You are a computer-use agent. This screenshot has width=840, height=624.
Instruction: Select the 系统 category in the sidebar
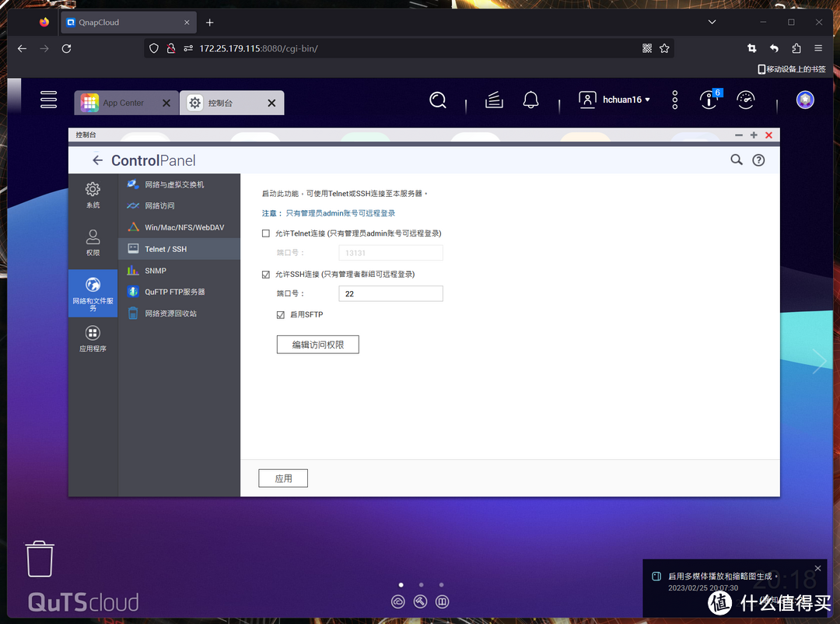[93, 195]
